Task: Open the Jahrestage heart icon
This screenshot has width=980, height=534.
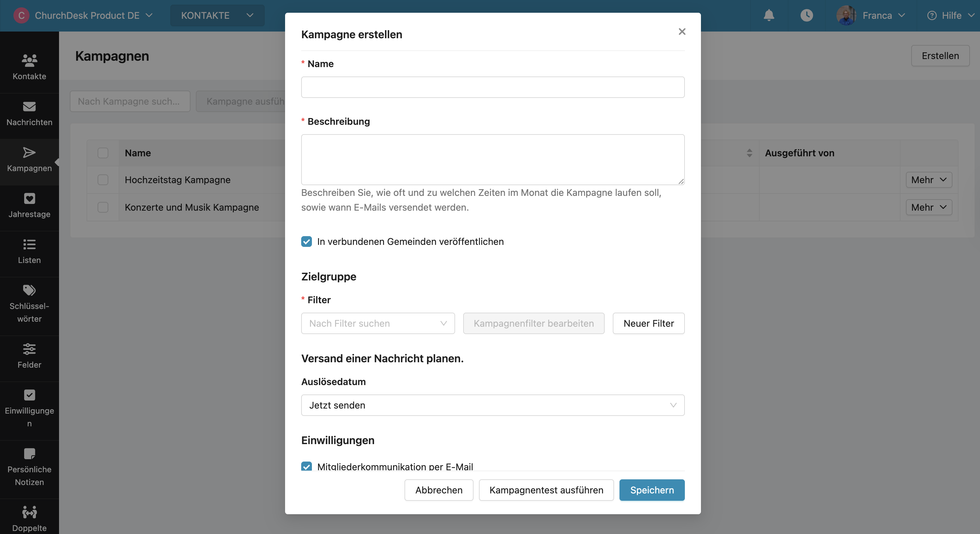Action: point(29,198)
